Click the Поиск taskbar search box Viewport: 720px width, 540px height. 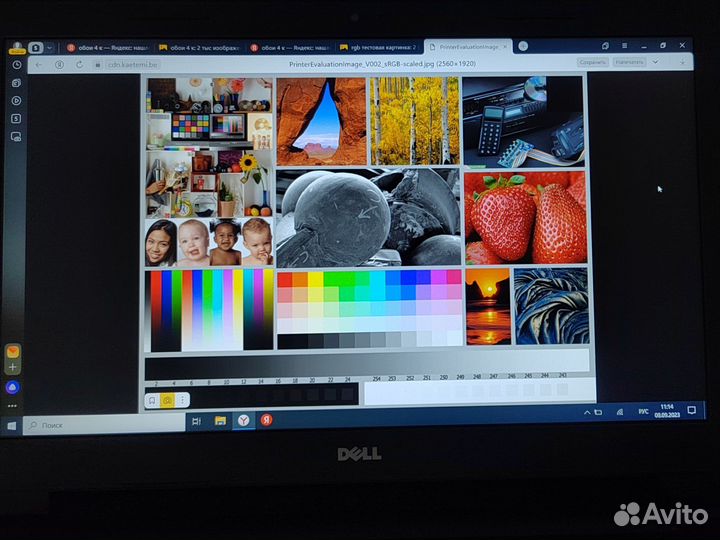[x=104, y=424]
